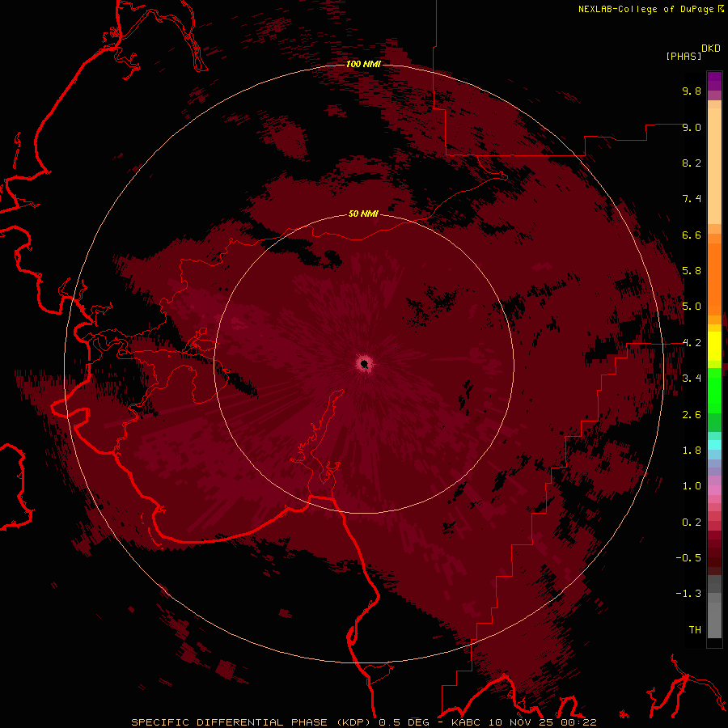
Task: Click the 3.4 value on the legend
Action: 692,379
